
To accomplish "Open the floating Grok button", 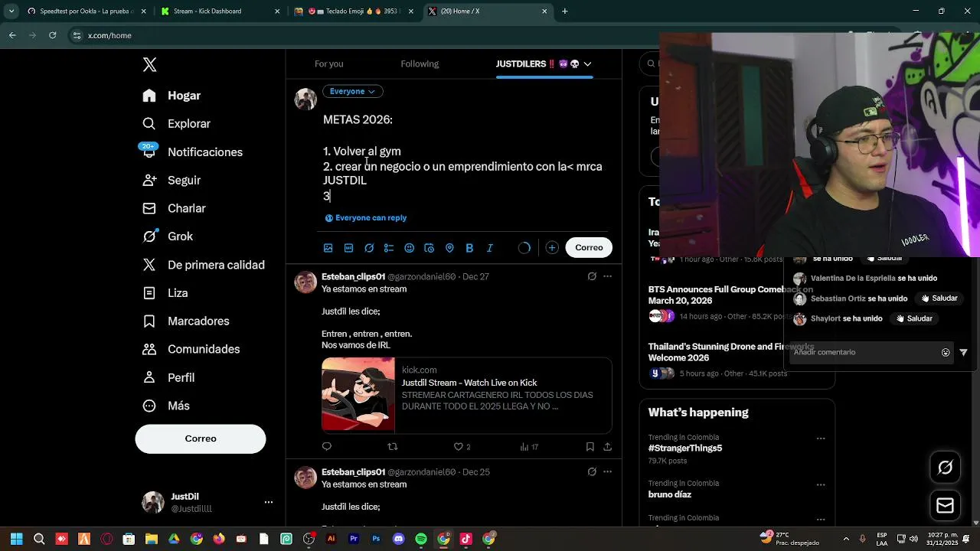I will (945, 468).
